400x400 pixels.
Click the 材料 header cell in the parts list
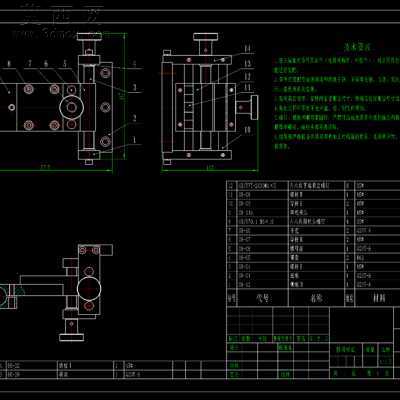tap(379, 298)
